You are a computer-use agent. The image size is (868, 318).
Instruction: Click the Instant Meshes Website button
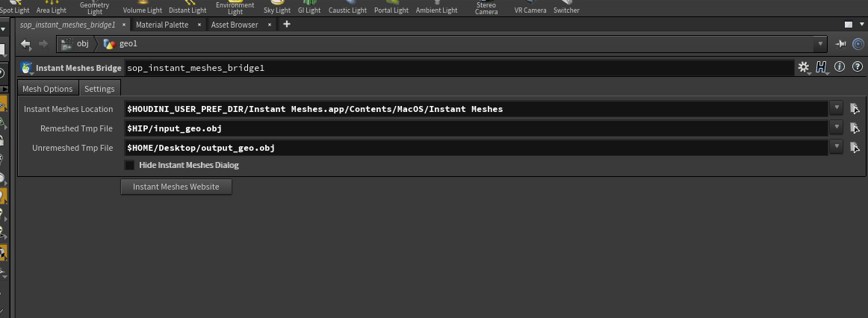click(176, 187)
